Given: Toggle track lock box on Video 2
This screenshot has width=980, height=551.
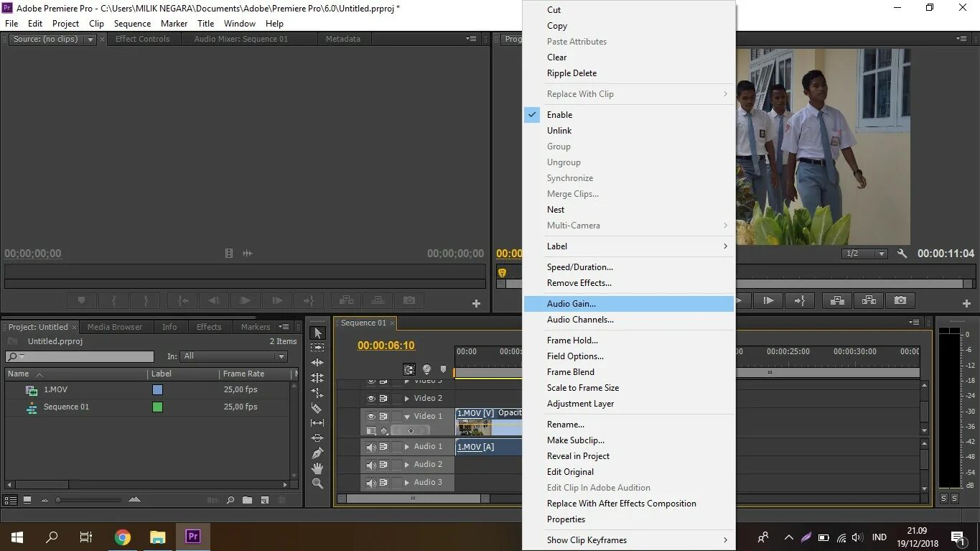Looking at the screenshot, I should (x=396, y=398).
